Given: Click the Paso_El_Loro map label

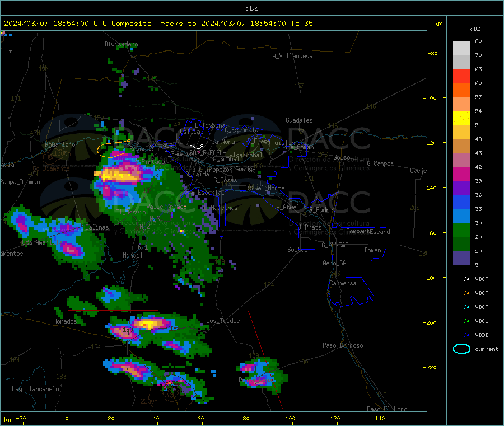Looking at the screenshot, I should pyautogui.click(x=388, y=409).
